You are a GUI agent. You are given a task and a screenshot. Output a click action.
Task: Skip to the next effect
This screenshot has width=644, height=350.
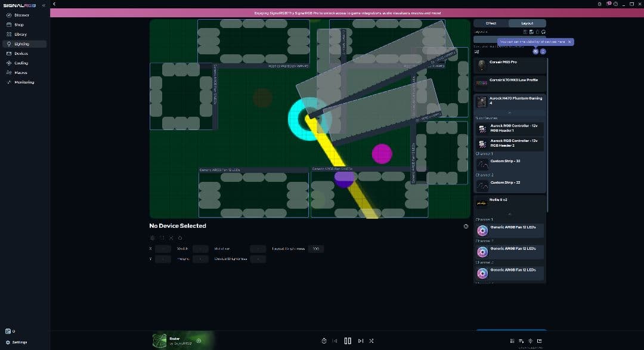coord(360,341)
